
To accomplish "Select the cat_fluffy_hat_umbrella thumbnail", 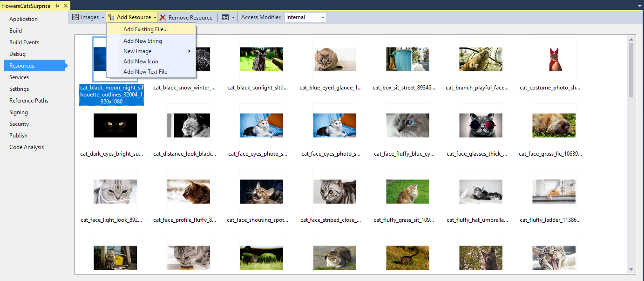I will click(x=481, y=192).
